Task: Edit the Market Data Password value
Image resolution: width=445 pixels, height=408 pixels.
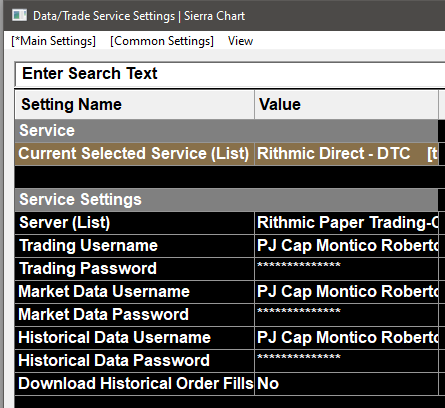Action: pos(346,315)
